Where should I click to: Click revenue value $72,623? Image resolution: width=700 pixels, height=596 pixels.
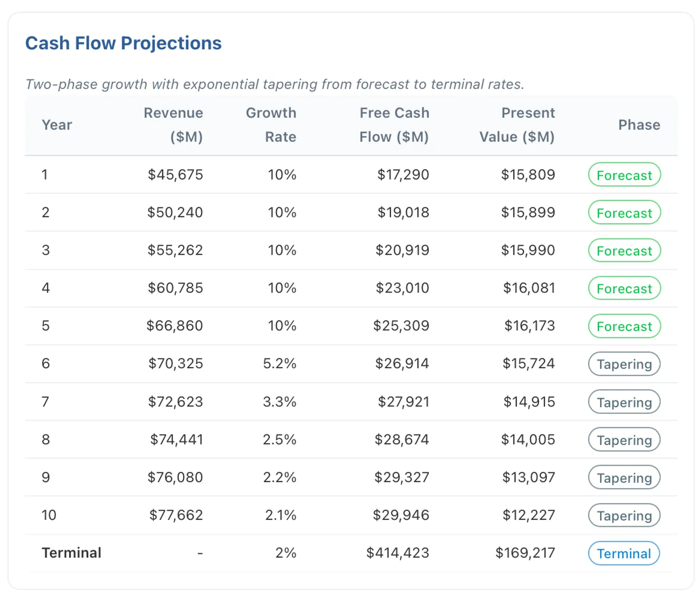click(175, 402)
